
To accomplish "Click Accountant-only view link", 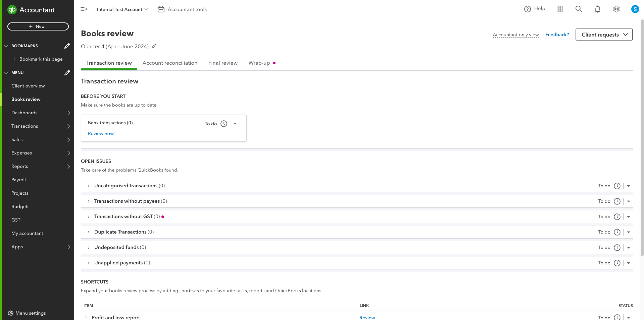I will click(515, 35).
